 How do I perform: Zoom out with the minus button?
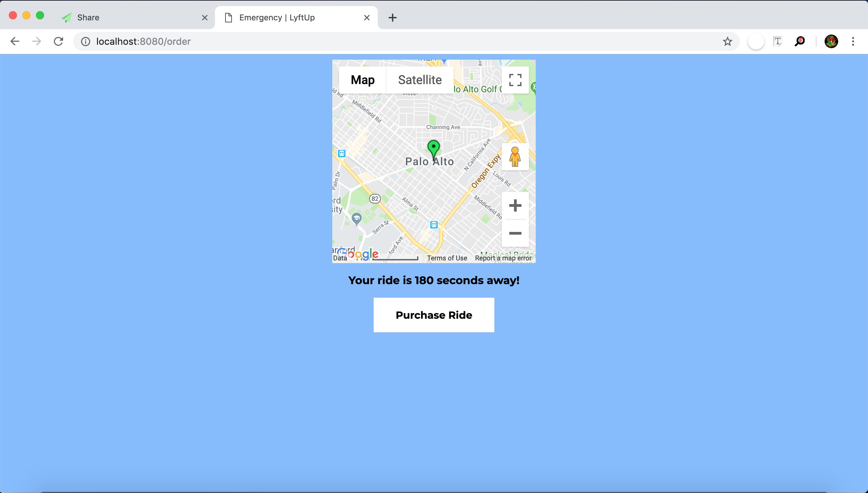click(515, 233)
